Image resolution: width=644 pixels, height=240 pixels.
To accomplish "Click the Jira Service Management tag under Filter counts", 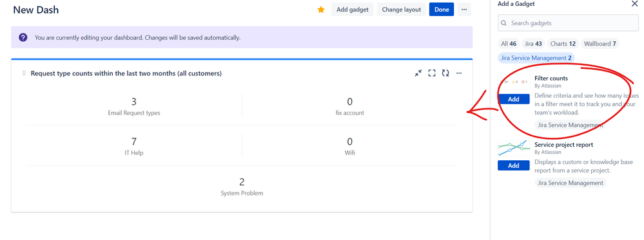I will (x=571, y=125).
